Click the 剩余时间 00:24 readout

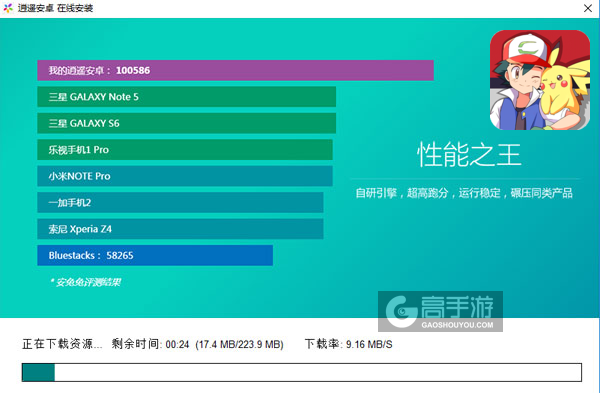tap(150, 344)
